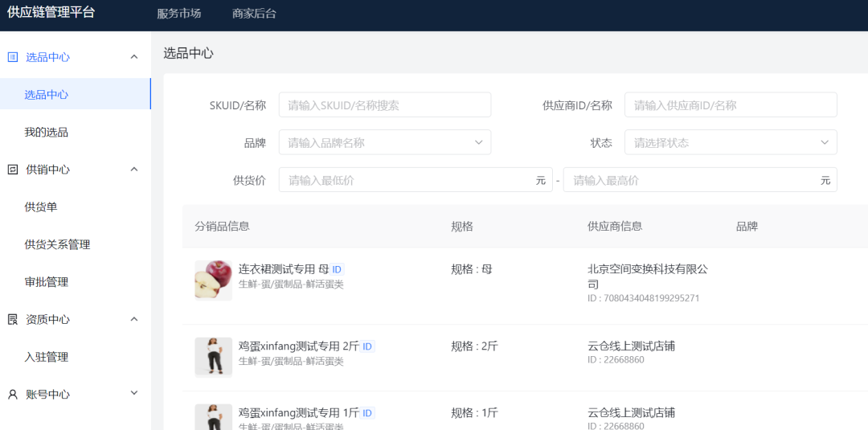Click ID badge next to 鸡蛋xinfang测试专用 1斤
868x430 pixels.
pos(367,413)
